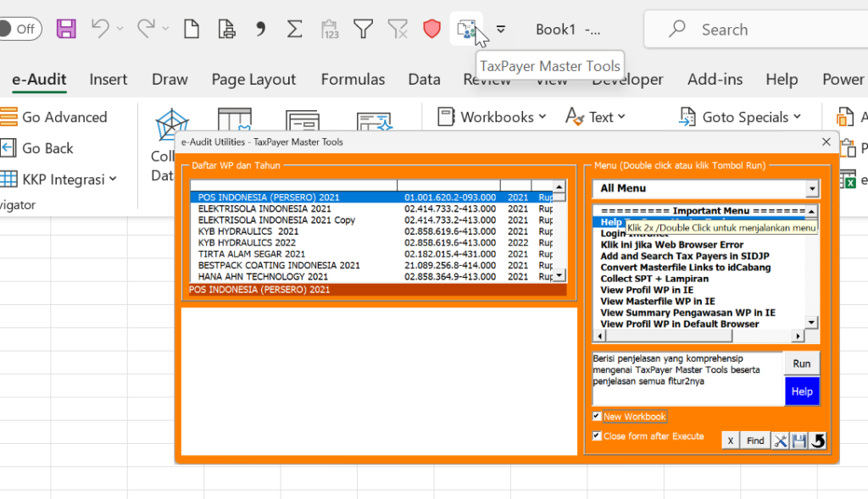Select TIRTA ALAM SEGAR 2021 row
Image resolution: width=868 pixels, height=499 pixels.
pyautogui.click(x=371, y=254)
